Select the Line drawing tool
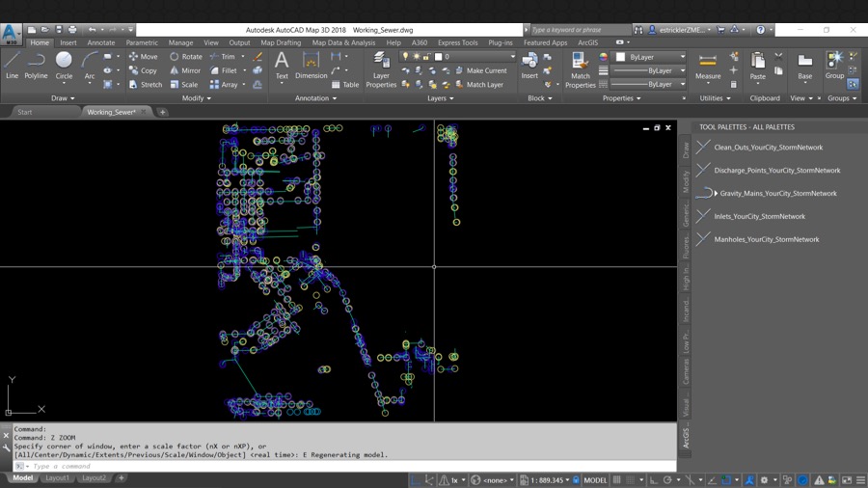Image resolution: width=868 pixels, height=488 pixels. coord(13,66)
